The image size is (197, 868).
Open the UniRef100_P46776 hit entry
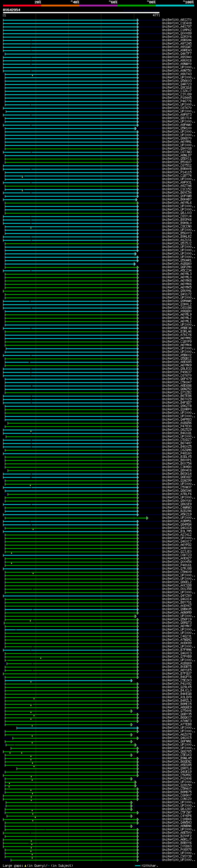click(176, 101)
